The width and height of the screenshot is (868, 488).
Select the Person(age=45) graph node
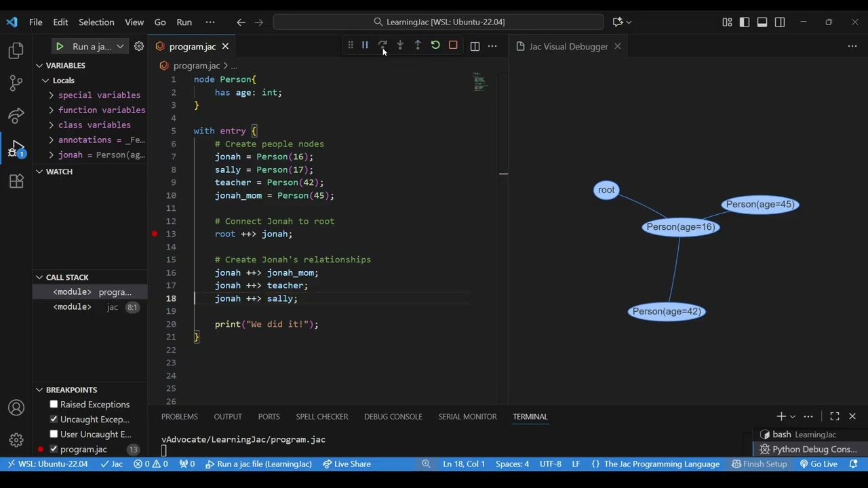click(760, 205)
